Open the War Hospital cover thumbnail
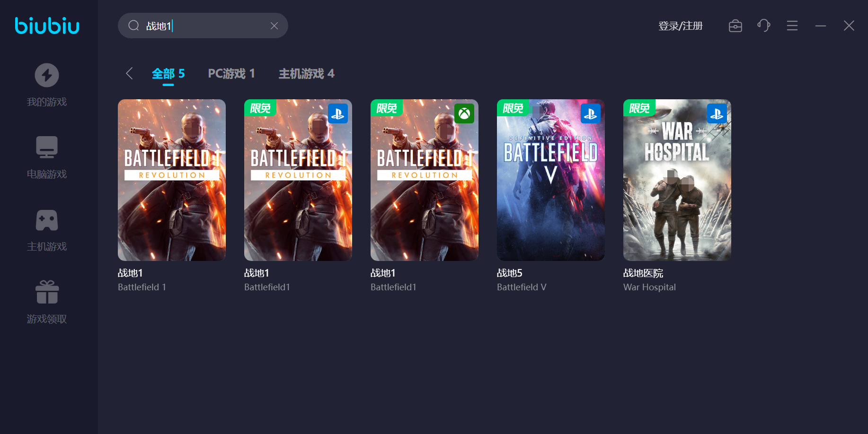This screenshot has width=868, height=434. (677, 180)
